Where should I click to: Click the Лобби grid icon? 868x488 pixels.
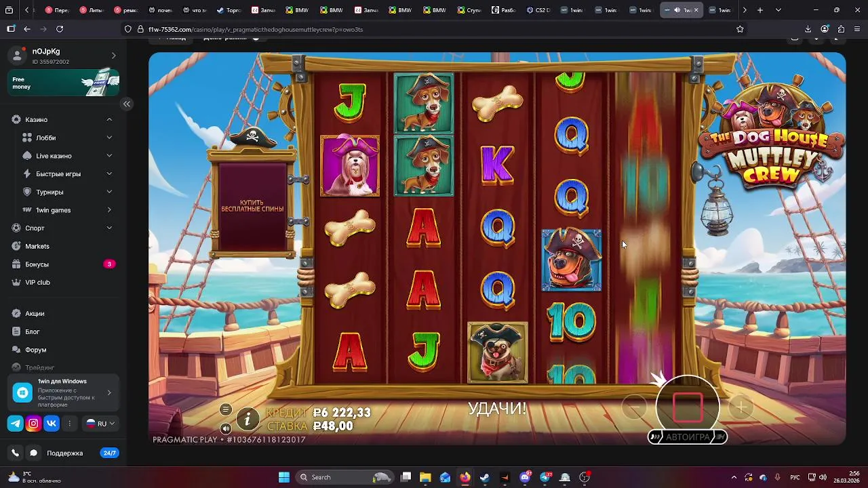27,138
